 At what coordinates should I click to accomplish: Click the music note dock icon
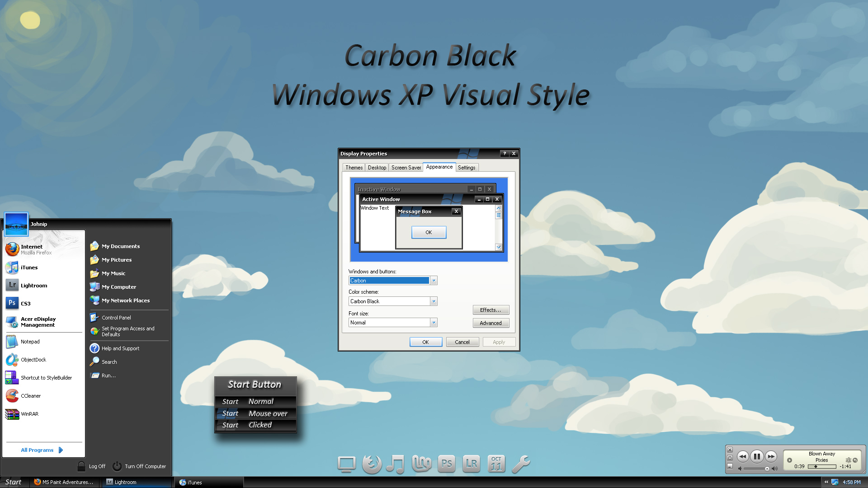coord(395,464)
